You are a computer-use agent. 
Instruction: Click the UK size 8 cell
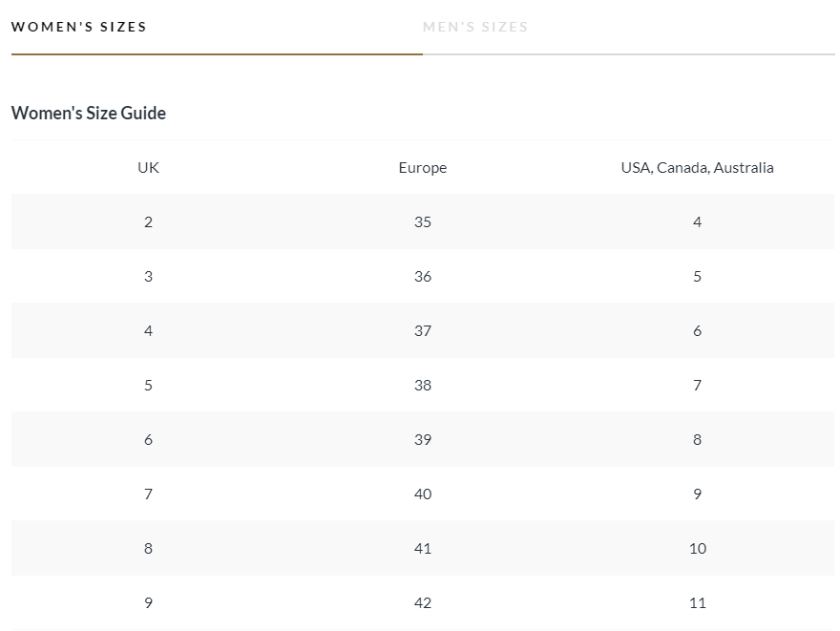(x=148, y=549)
